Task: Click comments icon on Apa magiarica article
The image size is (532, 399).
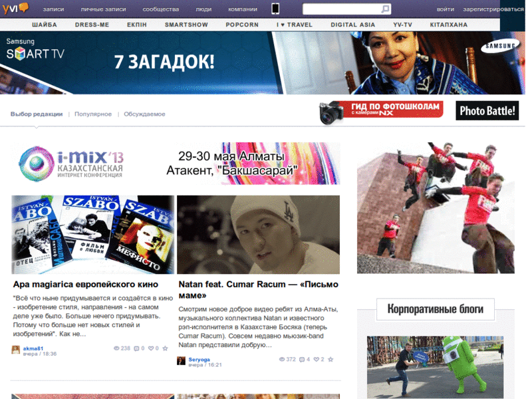Action: pyautogui.click(x=136, y=348)
